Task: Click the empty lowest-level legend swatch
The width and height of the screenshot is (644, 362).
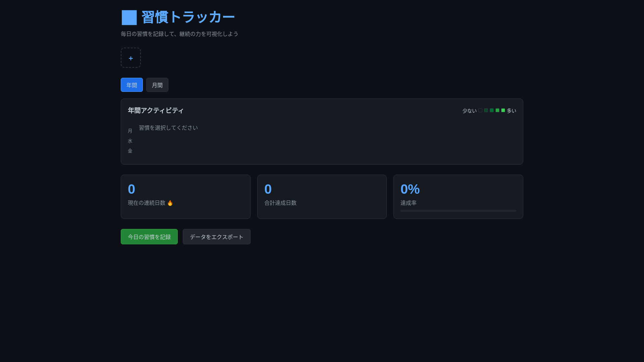Action: click(480, 110)
